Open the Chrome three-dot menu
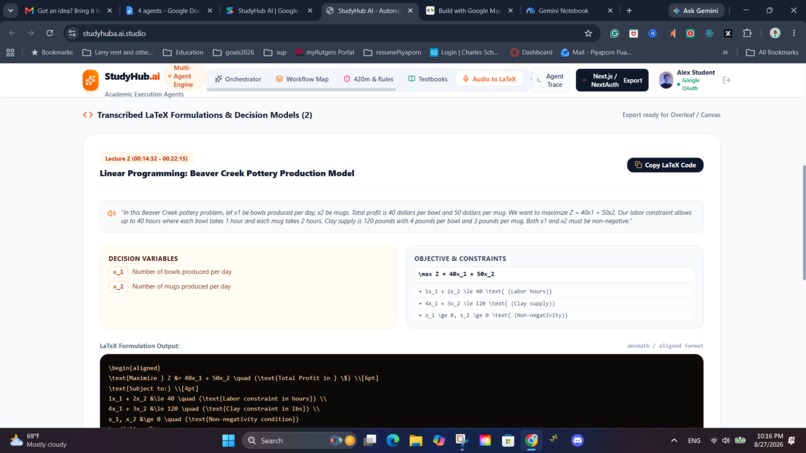 [x=794, y=33]
